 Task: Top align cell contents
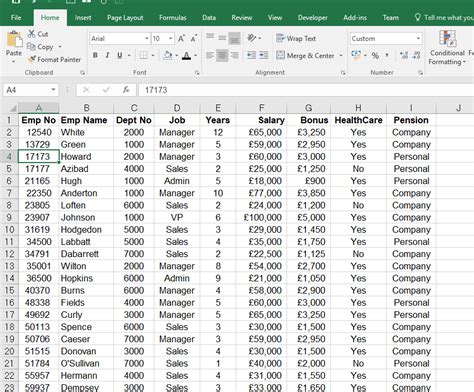[x=210, y=37]
